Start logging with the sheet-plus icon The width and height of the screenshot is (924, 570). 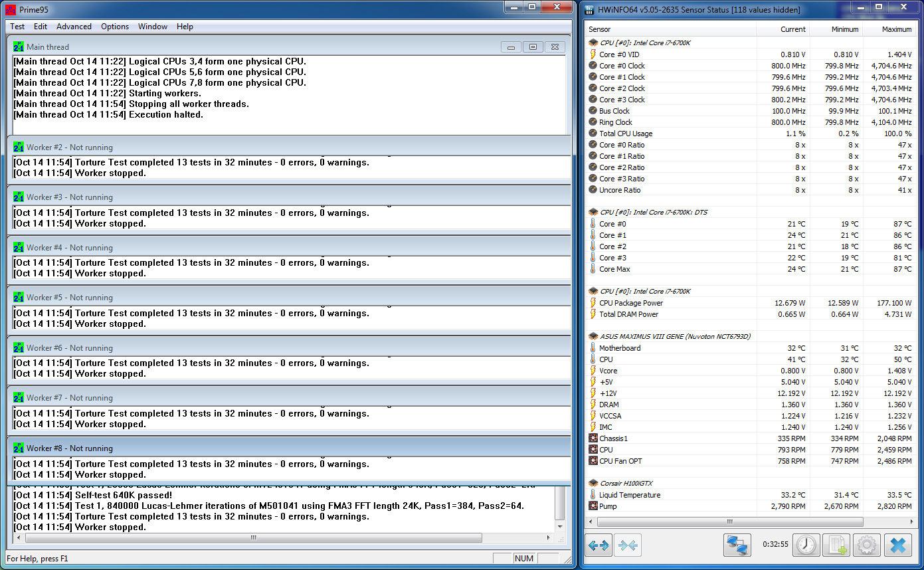[836, 545]
